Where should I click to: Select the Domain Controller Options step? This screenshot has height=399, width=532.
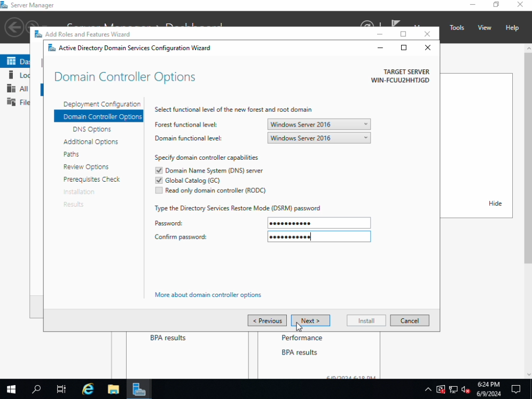coord(99,116)
